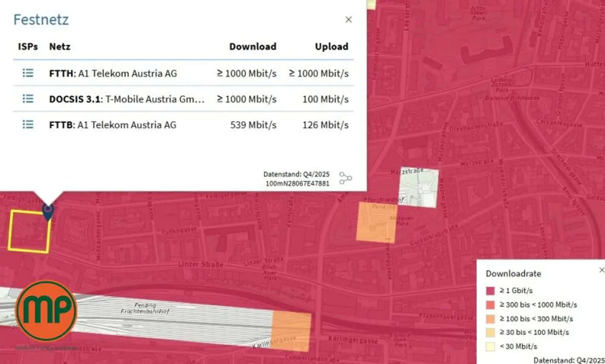
Task: Click the ≥ 1 Gbit/s legend color swatch
Action: click(x=490, y=291)
